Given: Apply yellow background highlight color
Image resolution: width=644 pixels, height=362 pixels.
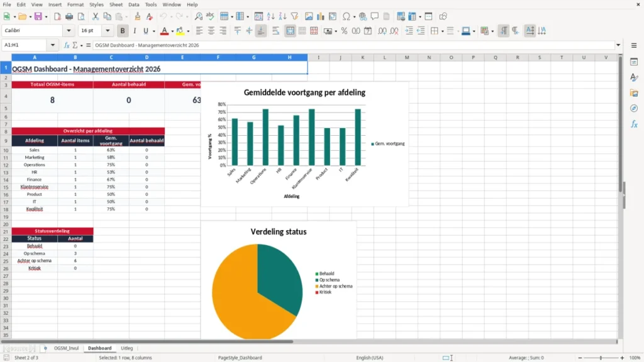Looking at the screenshot, I should [180, 31].
